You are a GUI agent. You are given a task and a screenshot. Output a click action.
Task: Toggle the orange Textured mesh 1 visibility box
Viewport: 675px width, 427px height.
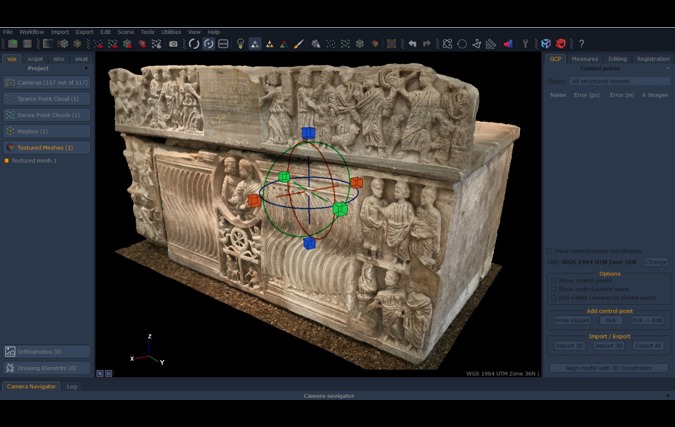[x=6, y=161]
